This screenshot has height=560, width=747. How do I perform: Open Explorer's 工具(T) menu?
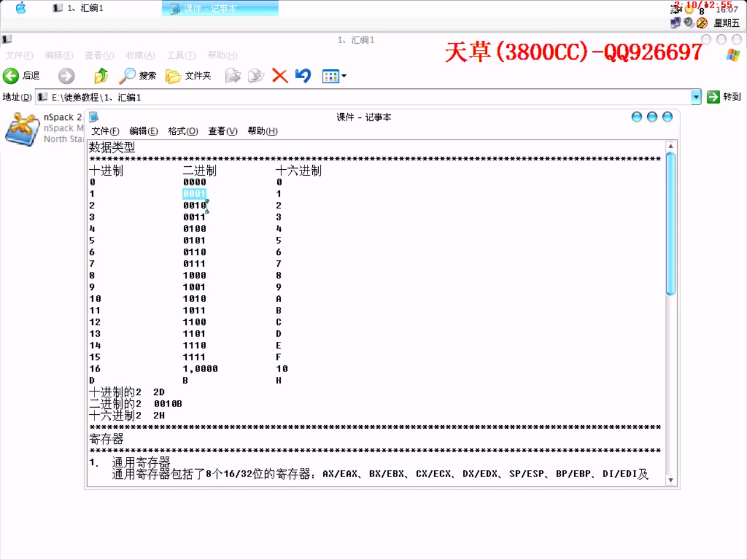[x=181, y=55]
